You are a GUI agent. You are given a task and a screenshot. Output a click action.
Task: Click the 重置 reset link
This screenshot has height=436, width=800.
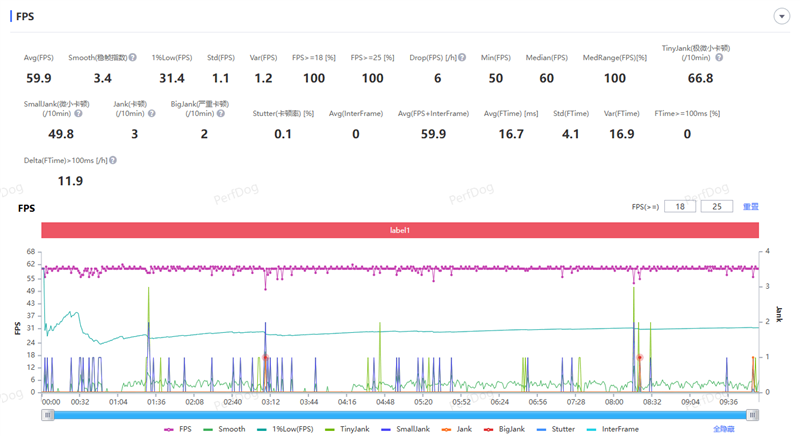[x=750, y=207]
